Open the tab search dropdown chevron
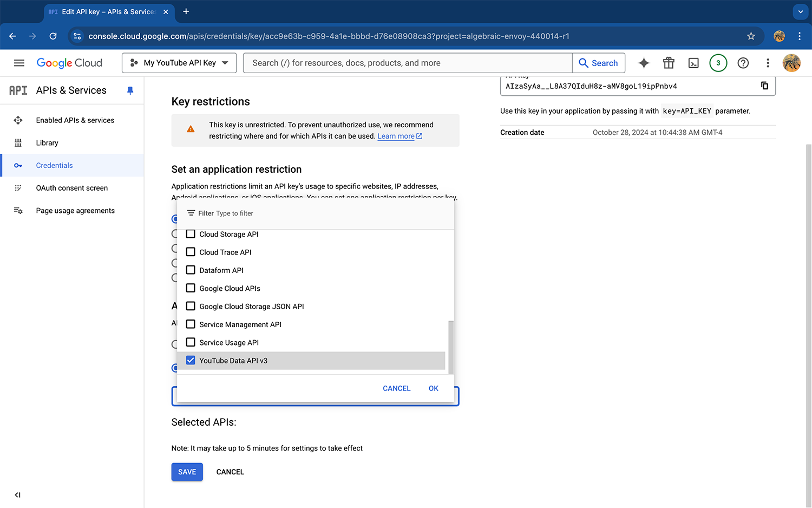 801,11
